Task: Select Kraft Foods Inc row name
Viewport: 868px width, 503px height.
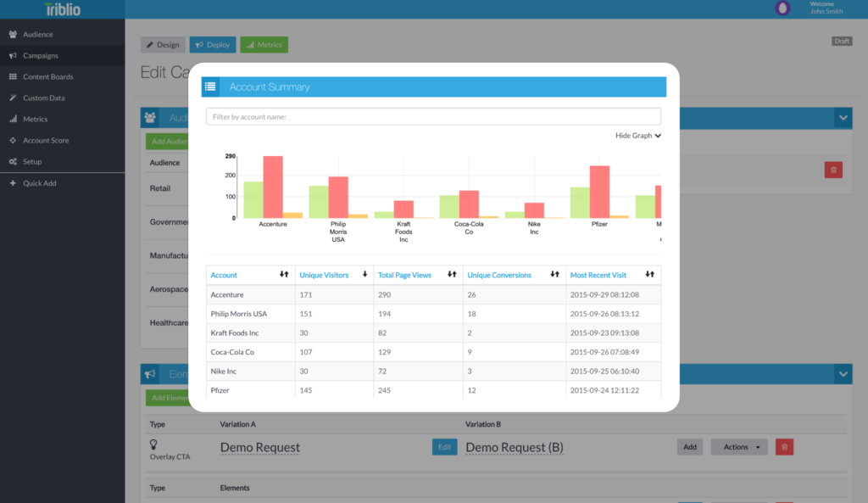Action: [x=234, y=333]
